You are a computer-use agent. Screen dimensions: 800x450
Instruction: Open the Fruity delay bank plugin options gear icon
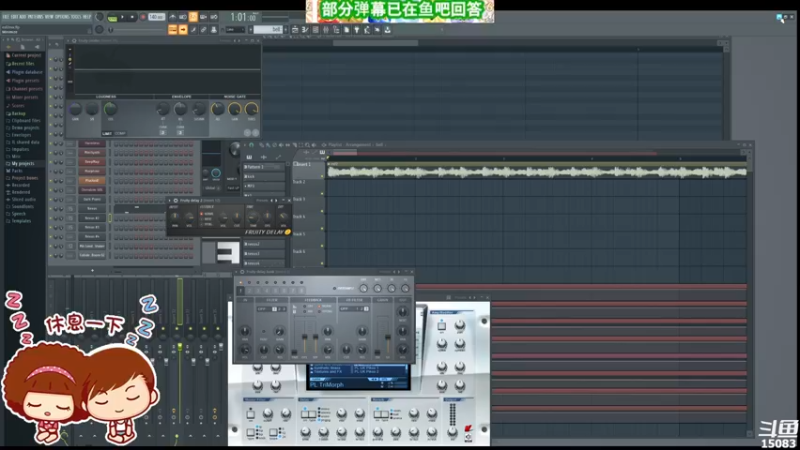point(242,272)
